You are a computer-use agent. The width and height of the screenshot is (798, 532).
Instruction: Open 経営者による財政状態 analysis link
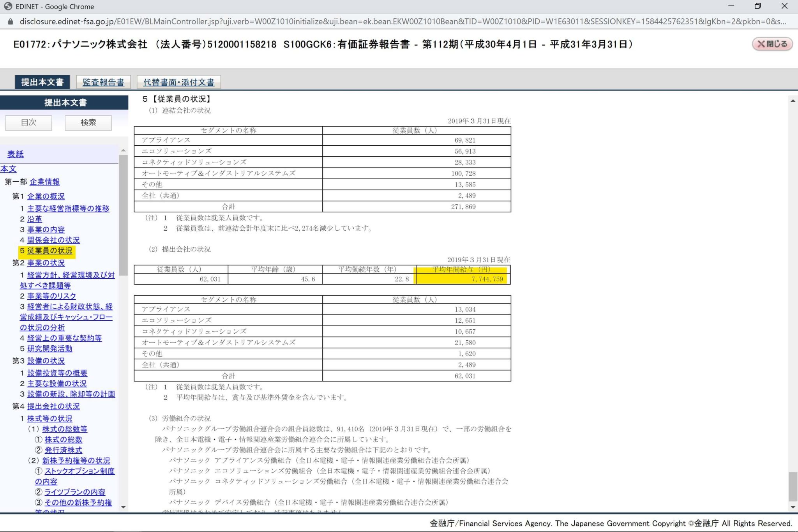[66, 317]
